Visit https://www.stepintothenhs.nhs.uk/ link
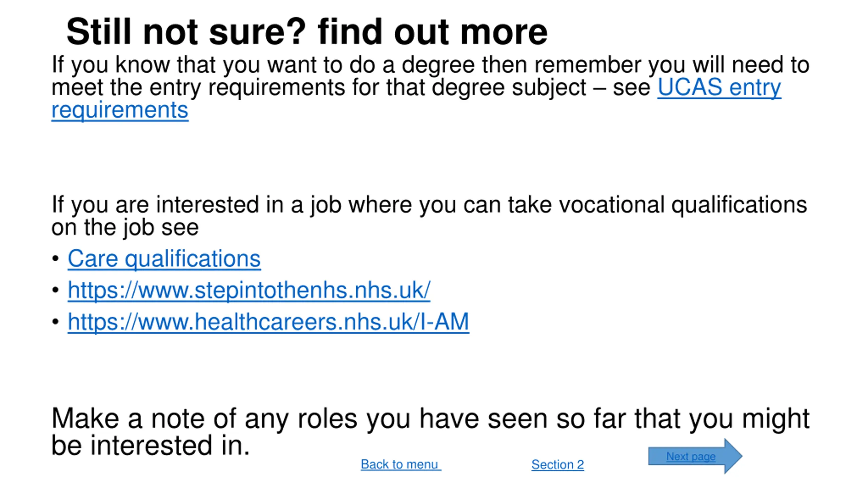 249,290
